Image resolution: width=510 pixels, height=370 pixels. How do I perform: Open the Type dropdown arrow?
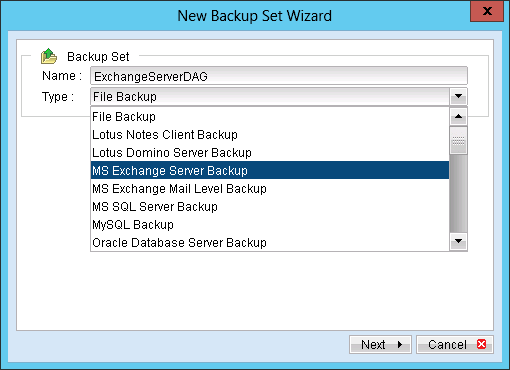458,97
